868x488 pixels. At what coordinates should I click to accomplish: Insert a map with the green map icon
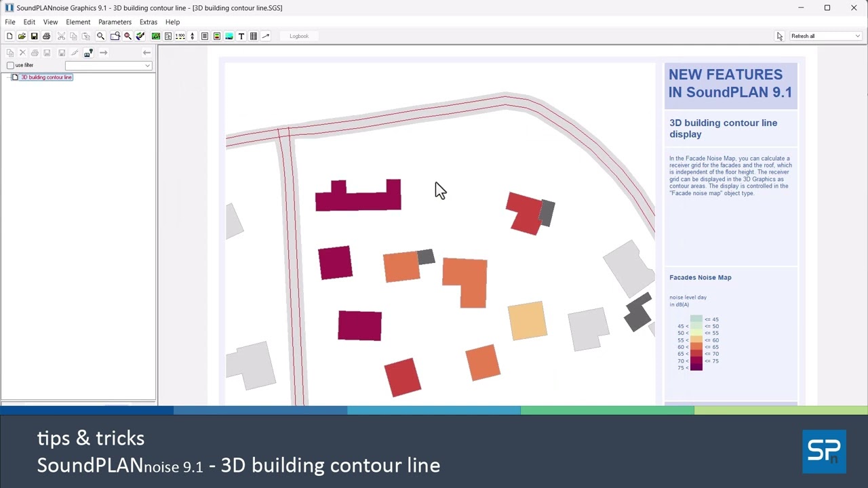pyautogui.click(x=156, y=36)
